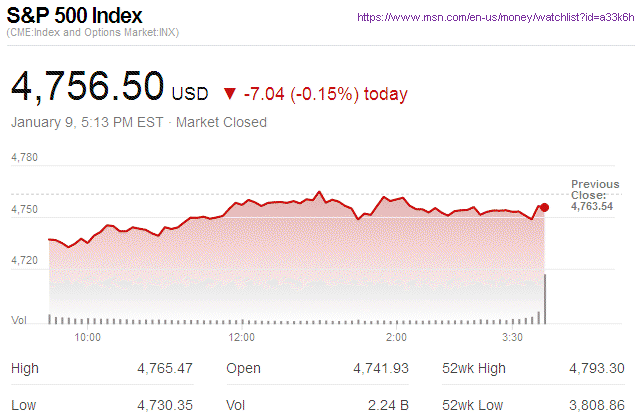The height and width of the screenshot is (420, 640).
Task: Open the msn.com watchlist URL link
Action: click(x=495, y=17)
